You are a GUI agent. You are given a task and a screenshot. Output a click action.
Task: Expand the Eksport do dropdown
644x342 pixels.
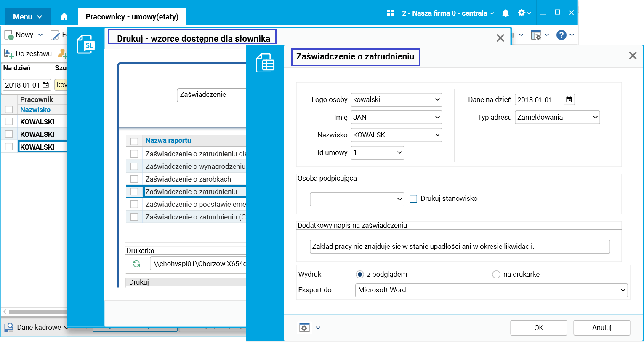pos(623,290)
